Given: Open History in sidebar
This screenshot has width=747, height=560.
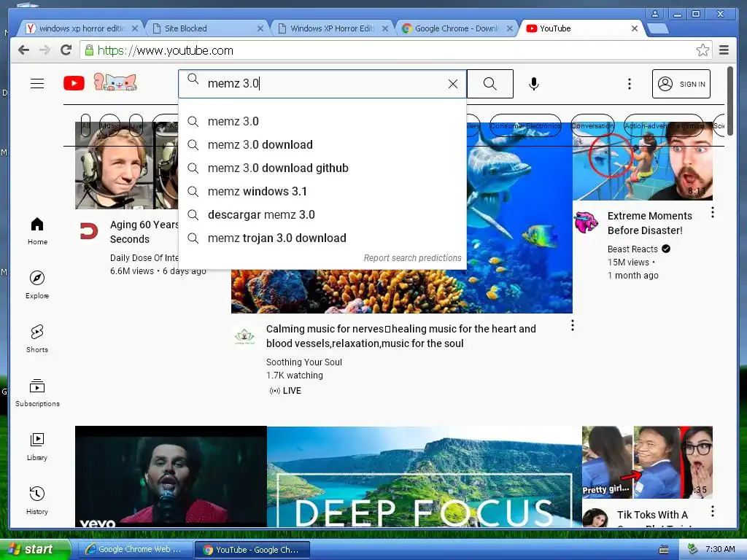Looking at the screenshot, I should 37,500.
